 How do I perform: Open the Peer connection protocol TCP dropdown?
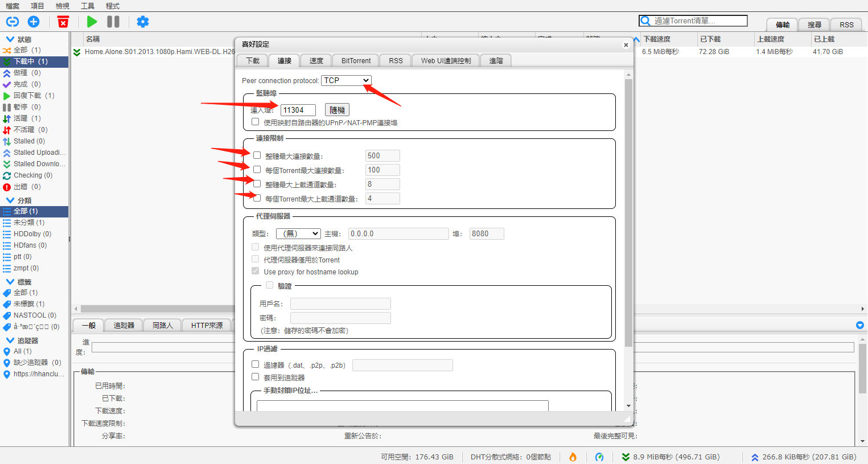(x=346, y=80)
